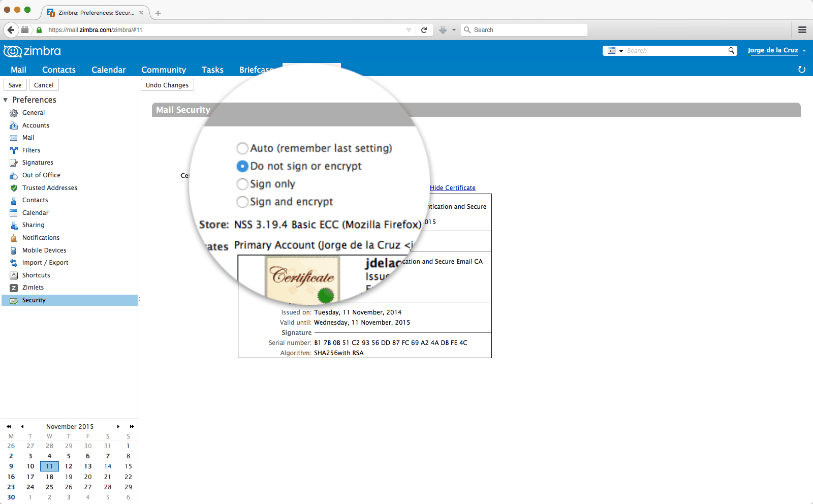Image resolution: width=813 pixels, height=504 pixels.
Task: Reload page with browser refresh icon
Action: [x=424, y=30]
